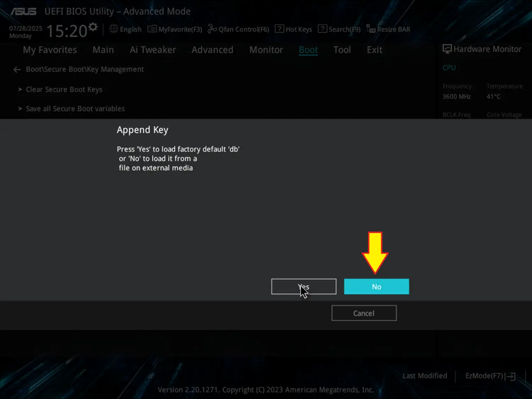Switch to the Monitor tab
The height and width of the screenshot is (399, 532).
[266, 50]
